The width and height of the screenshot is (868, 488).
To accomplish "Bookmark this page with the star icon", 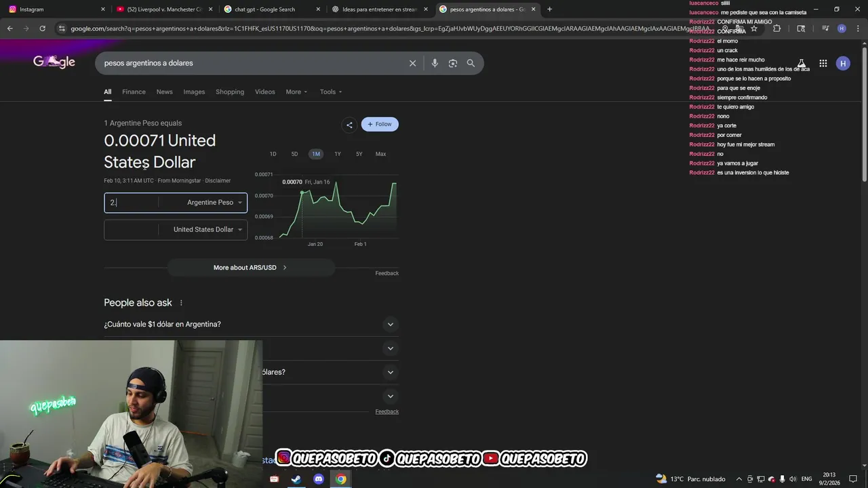I will (753, 28).
